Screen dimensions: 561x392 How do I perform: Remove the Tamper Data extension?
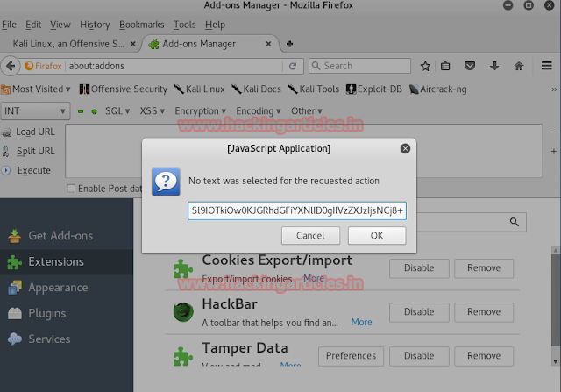point(484,356)
